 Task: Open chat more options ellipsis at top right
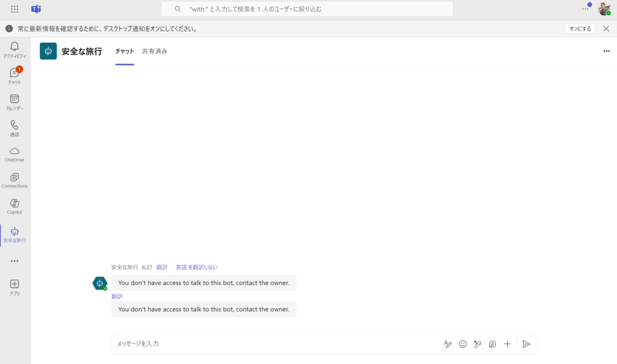pyautogui.click(x=606, y=51)
